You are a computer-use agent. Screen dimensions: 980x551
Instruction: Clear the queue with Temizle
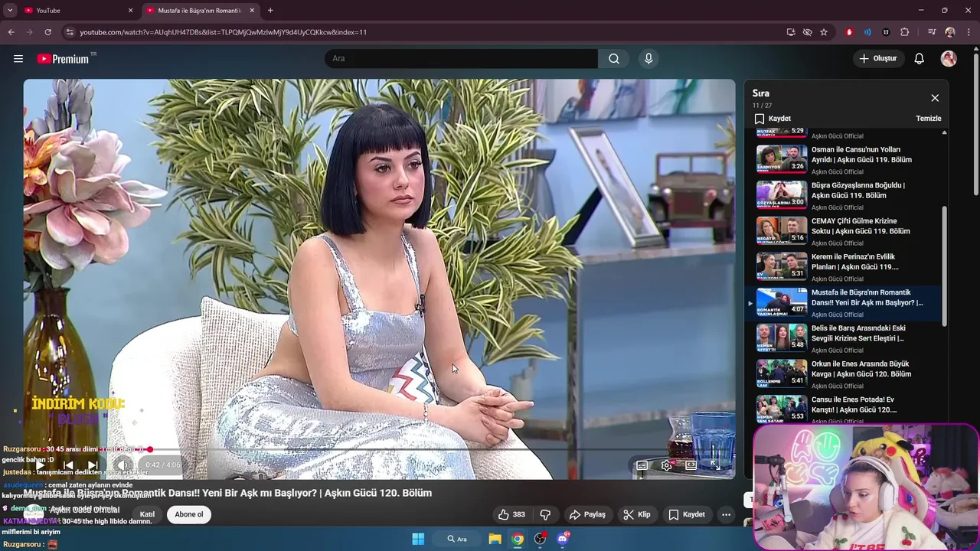point(928,119)
